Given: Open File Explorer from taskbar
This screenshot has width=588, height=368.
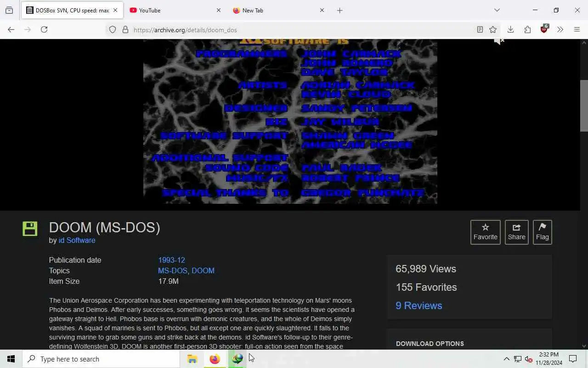Looking at the screenshot, I should [x=192, y=359].
